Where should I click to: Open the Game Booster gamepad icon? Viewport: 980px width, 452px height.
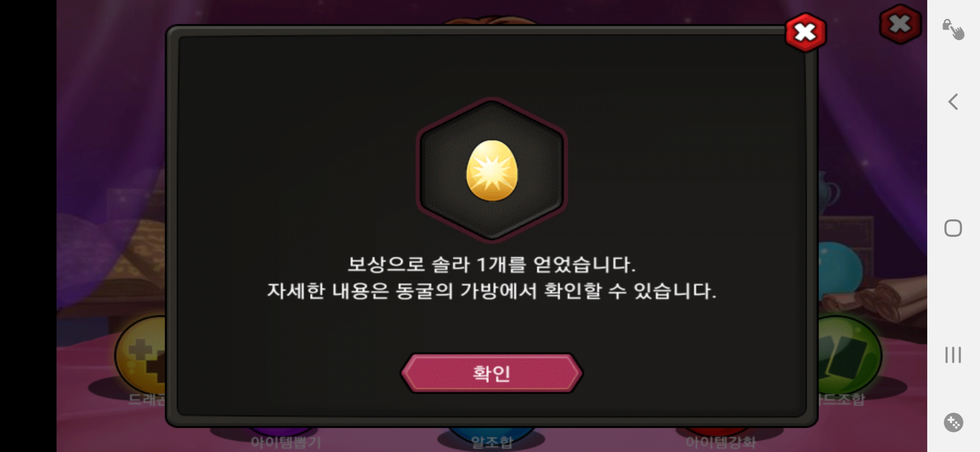953,423
